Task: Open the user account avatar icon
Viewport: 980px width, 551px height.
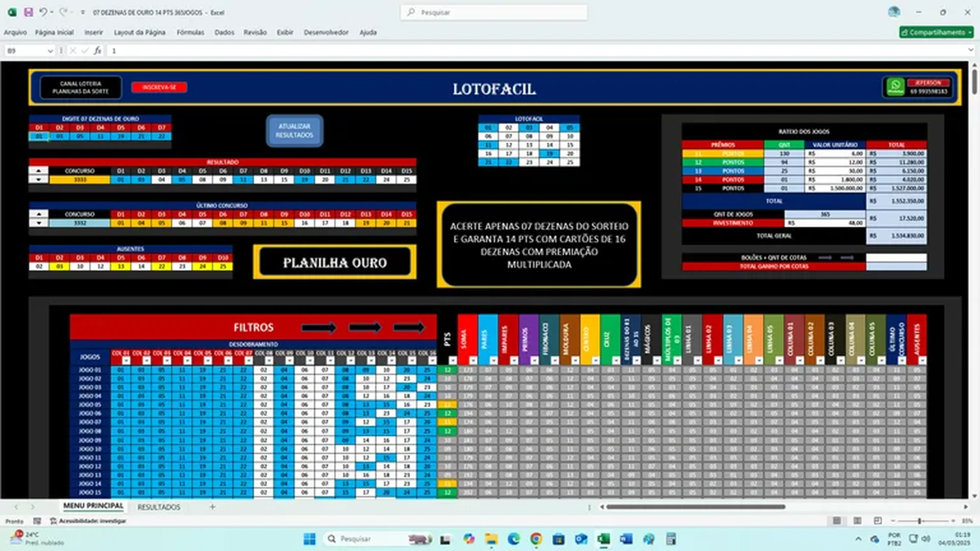Action: [x=894, y=12]
